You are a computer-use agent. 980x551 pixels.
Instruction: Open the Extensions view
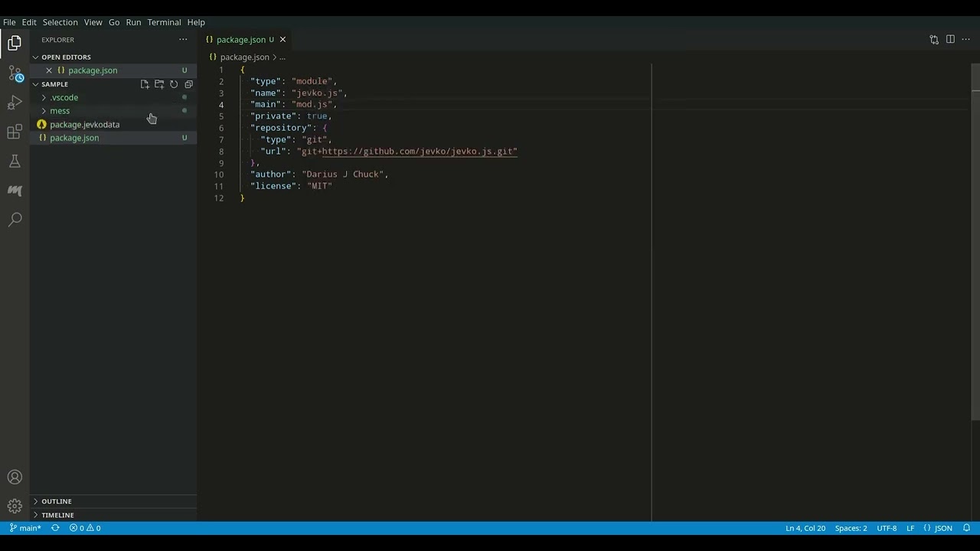pyautogui.click(x=15, y=132)
